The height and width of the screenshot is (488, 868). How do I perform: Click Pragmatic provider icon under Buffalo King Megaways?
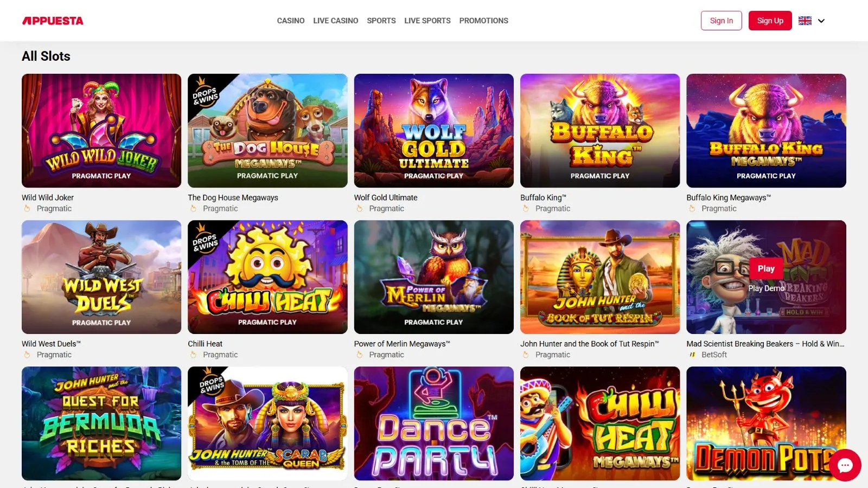[692, 208]
